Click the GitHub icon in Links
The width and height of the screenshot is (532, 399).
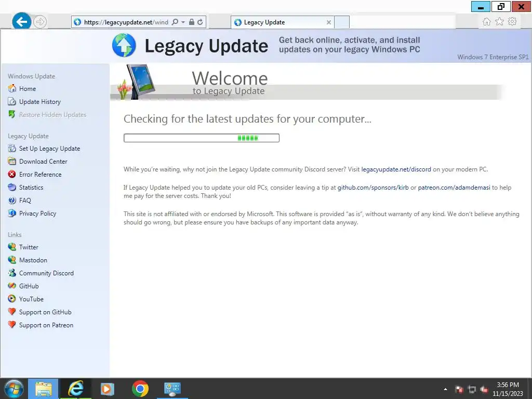click(12, 286)
